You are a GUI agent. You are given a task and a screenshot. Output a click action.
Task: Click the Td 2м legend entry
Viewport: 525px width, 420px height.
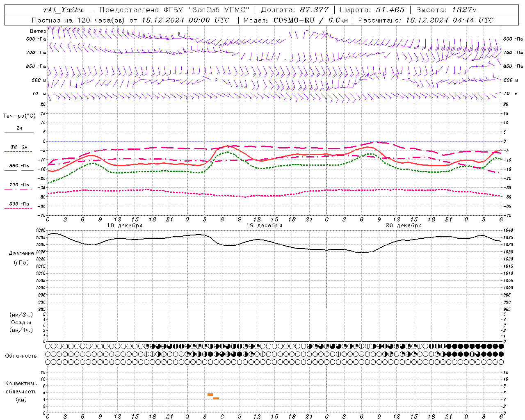pos(19,147)
